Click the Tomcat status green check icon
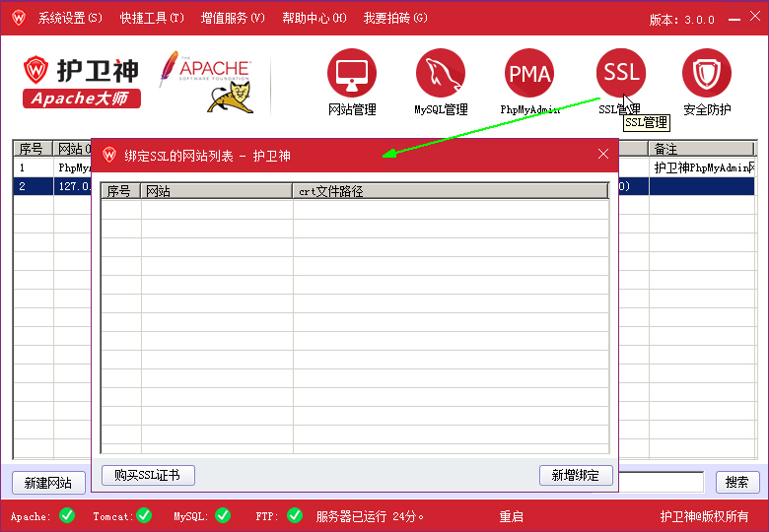Viewport: 769px width, 532px height. click(x=144, y=515)
